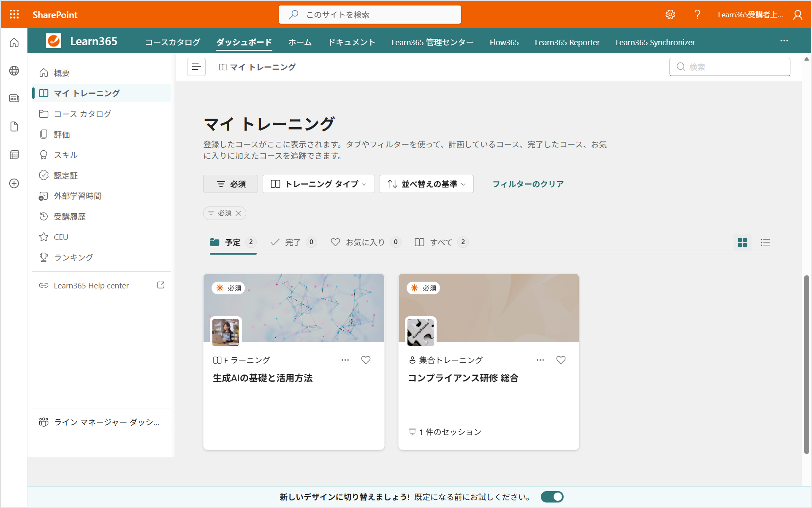
Task: Open コースカタログ in top navigation
Action: (173, 42)
